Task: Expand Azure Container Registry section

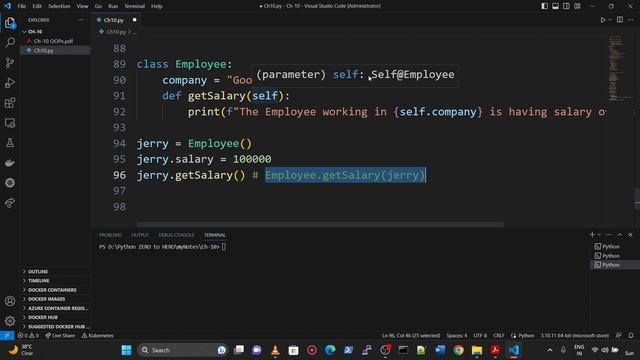Action: (55, 308)
